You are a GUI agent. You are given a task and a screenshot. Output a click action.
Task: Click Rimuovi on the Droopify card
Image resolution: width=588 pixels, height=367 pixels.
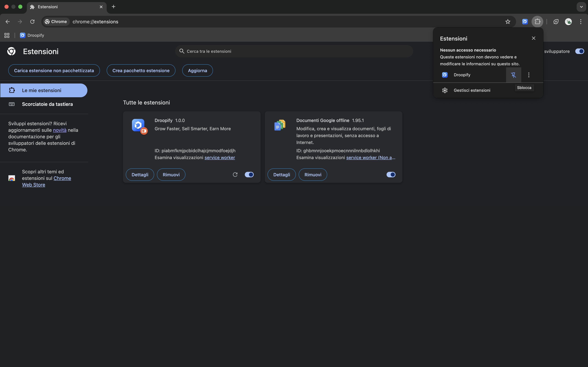(171, 175)
